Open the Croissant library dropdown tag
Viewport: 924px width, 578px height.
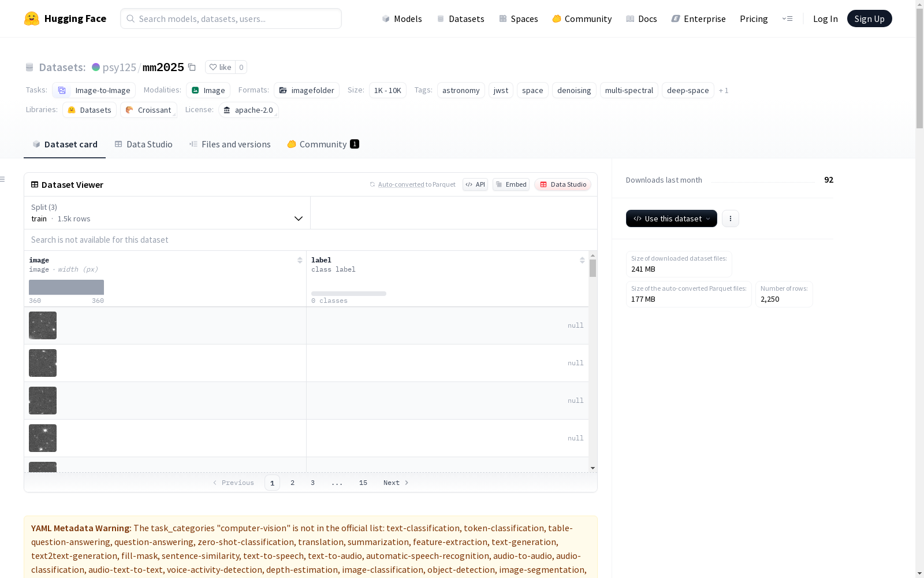148,110
